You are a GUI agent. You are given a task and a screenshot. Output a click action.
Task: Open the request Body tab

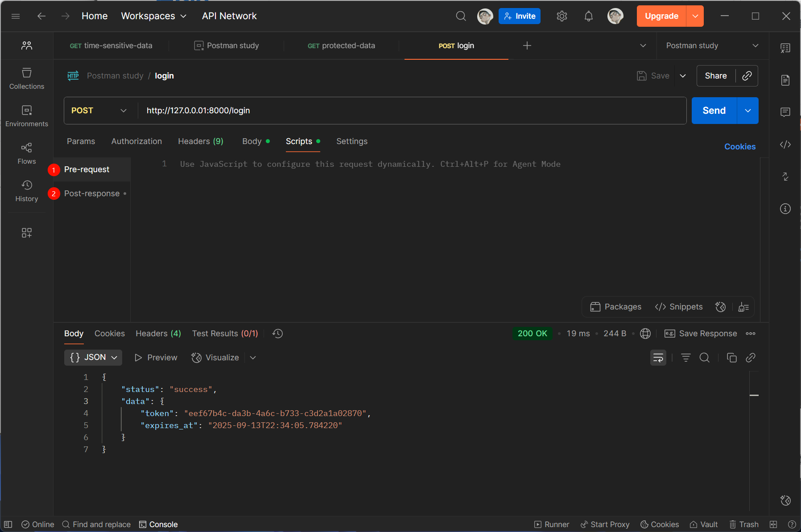[x=256, y=141]
